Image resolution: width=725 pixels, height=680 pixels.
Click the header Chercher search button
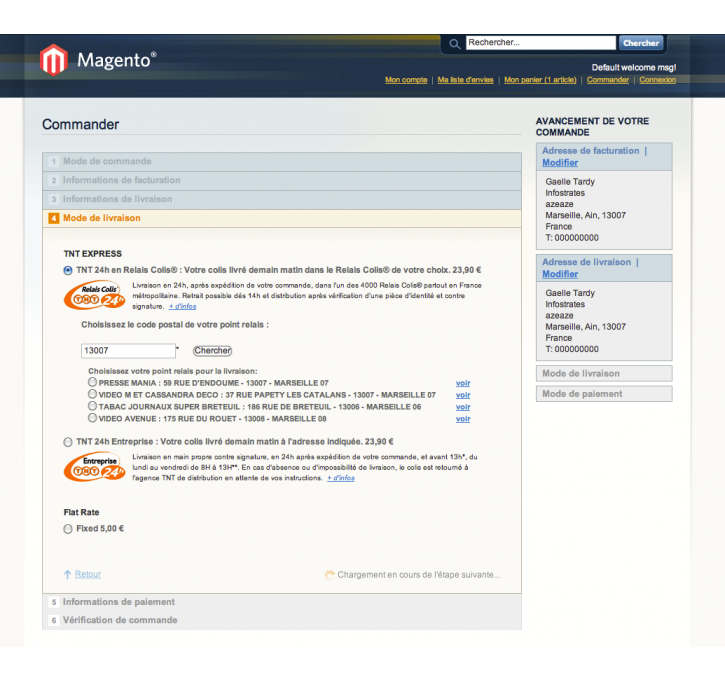coord(641,43)
